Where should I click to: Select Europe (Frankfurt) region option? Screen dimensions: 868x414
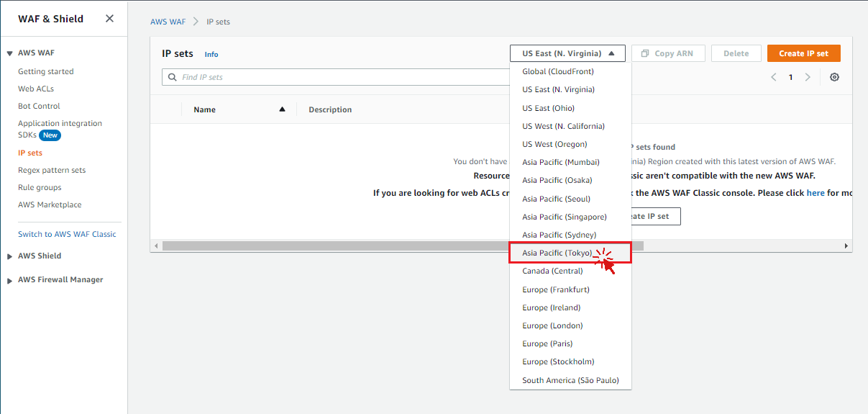click(x=555, y=289)
